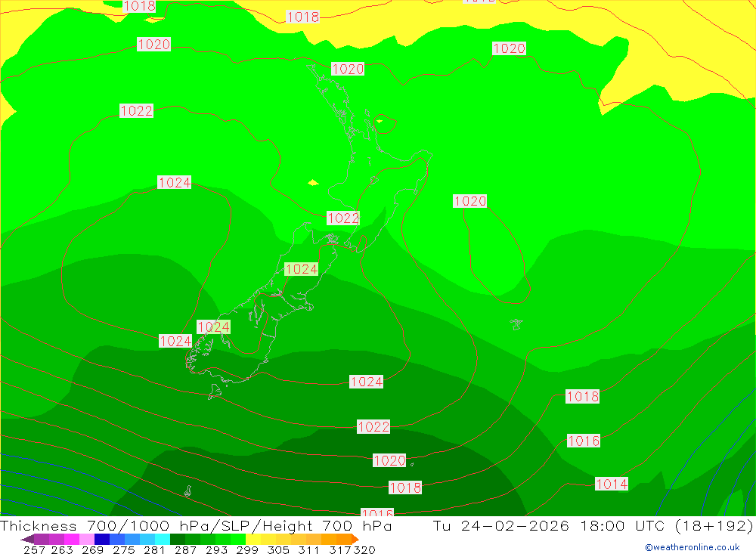Select the dark navy blue legend swatch
Screen dimensions: 756x554
click(x=102, y=539)
